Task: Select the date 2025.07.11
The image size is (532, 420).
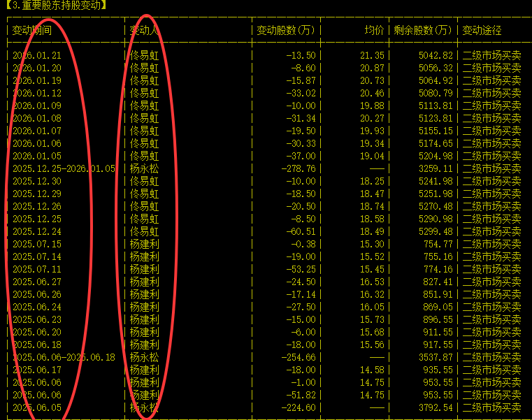Action: point(37,269)
